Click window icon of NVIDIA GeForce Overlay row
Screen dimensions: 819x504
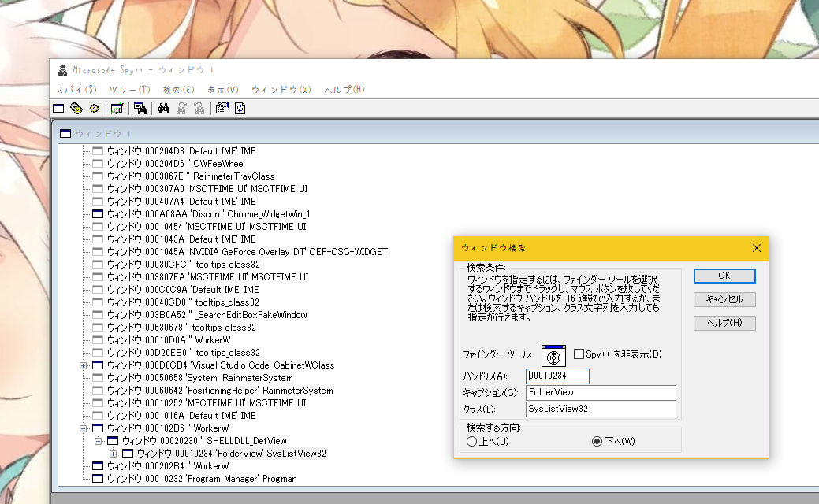(98, 252)
